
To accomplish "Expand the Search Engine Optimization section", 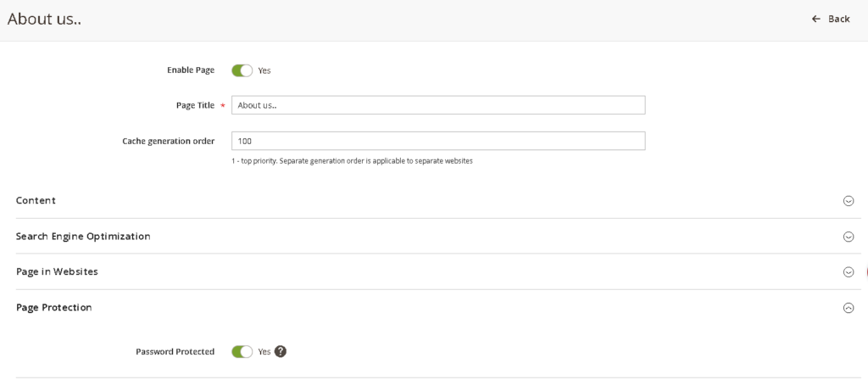I will point(83,236).
